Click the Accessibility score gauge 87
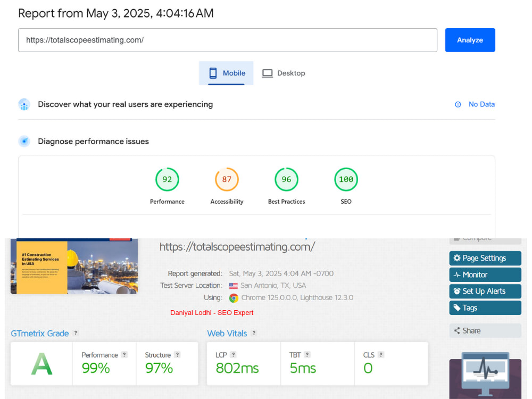532x399 pixels. coord(227,179)
